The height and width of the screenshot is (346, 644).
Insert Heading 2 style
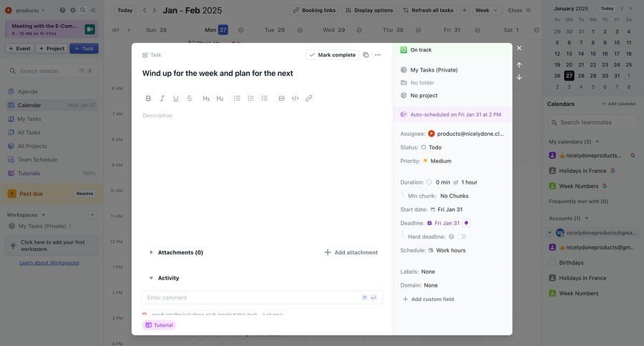pos(220,98)
